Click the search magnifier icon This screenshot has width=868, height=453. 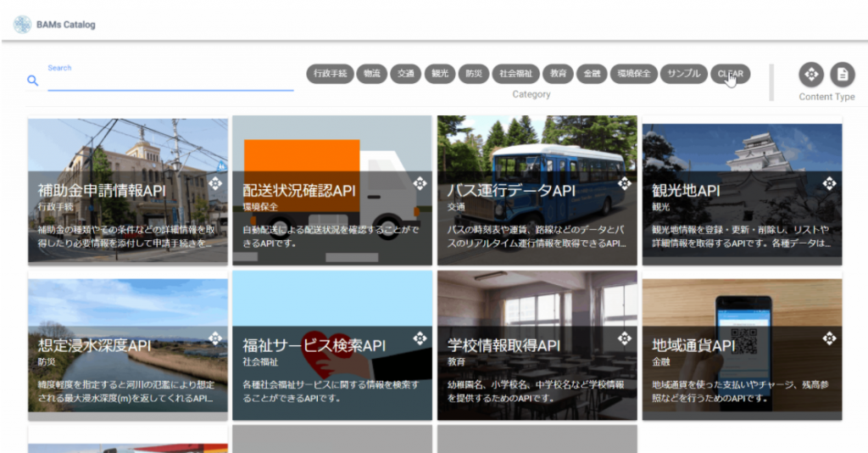33,81
